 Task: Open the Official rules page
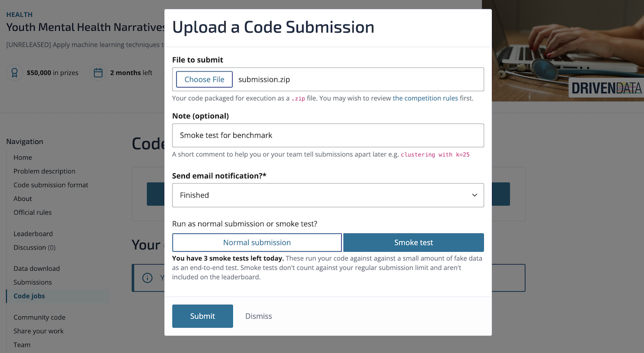[32, 213]
